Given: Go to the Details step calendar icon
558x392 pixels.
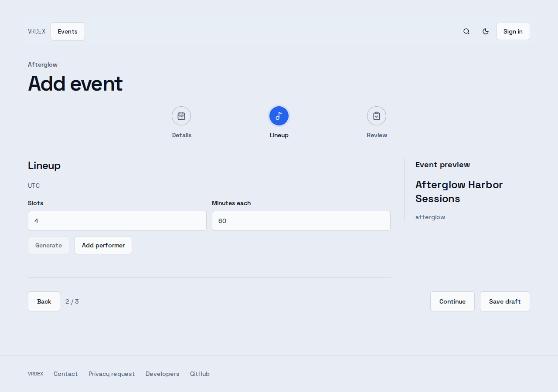Looking at the screenshot, I should pos(181,116).
